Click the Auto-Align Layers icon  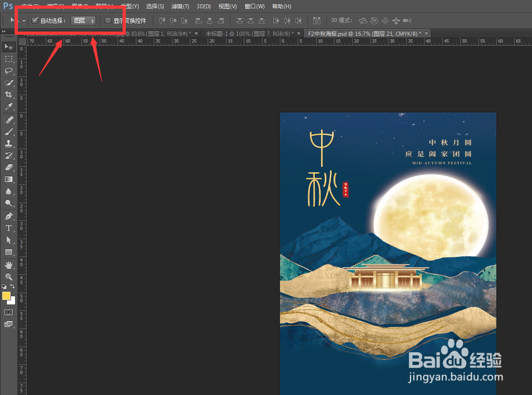pos(317,21)
